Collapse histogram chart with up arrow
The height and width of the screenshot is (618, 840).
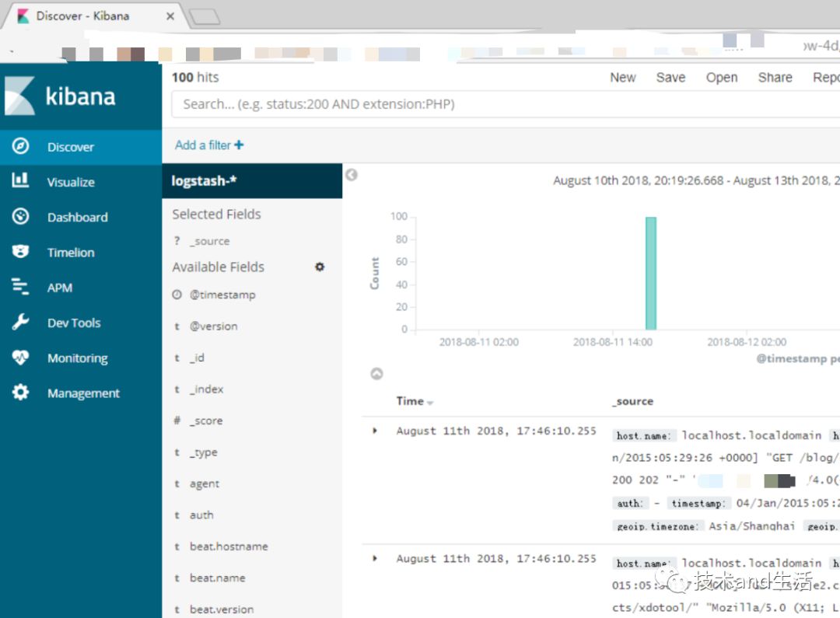pos(376,374)
